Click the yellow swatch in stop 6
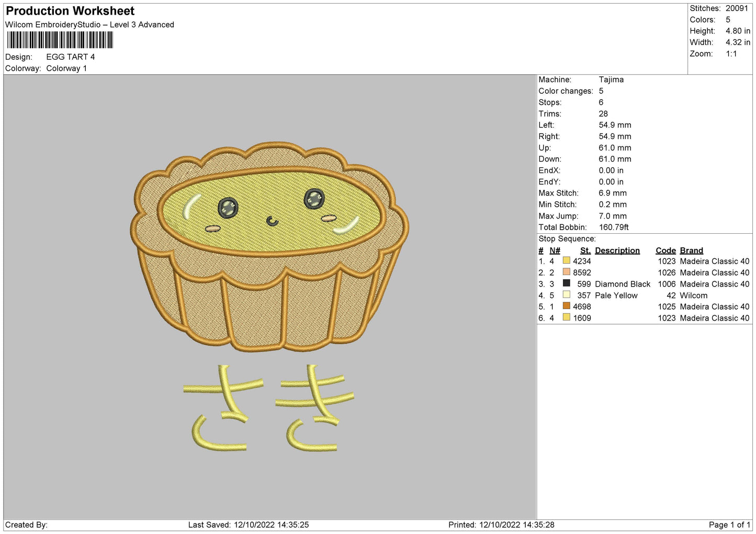756x534 pixels. pos(566,317)
